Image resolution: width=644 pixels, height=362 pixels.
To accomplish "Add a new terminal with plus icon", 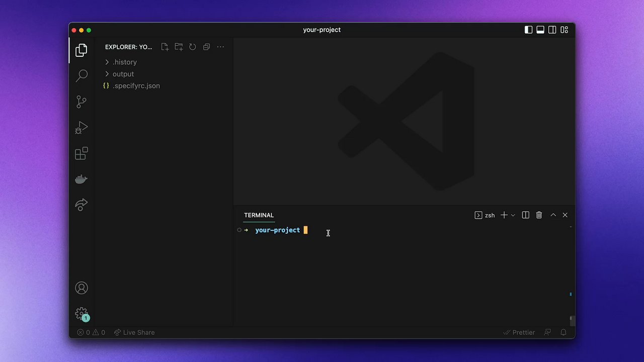I will pos(504,215).
